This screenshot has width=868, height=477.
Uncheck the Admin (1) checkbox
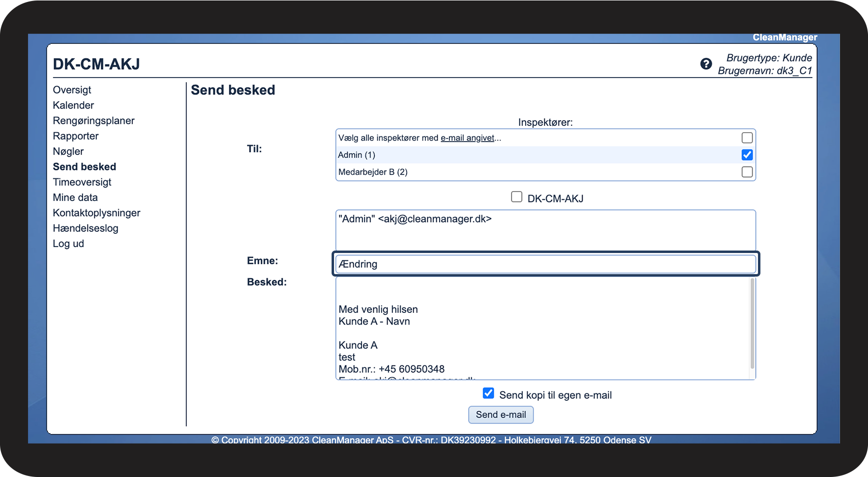pos(747,155)
